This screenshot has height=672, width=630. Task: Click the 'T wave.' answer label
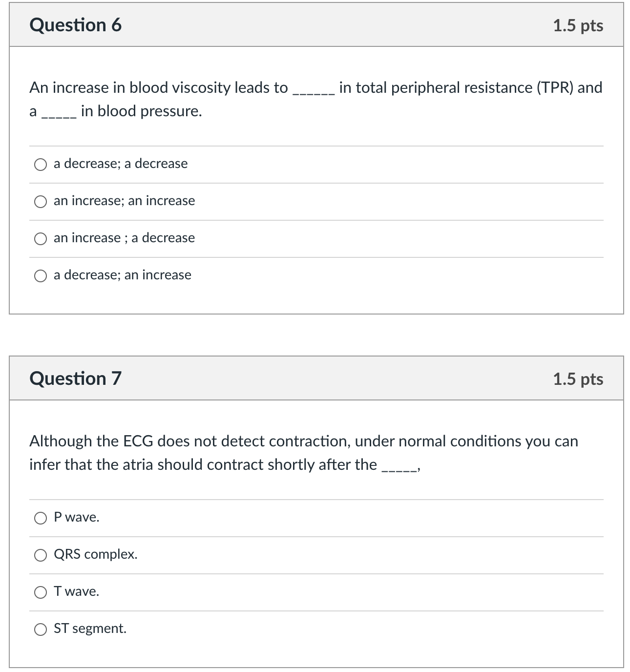(x=77, y=591)
